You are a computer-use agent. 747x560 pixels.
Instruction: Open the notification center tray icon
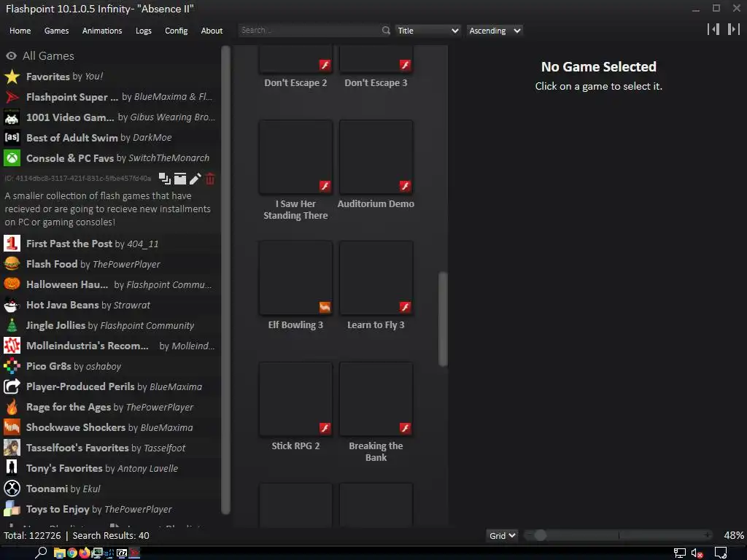point(720,553)
